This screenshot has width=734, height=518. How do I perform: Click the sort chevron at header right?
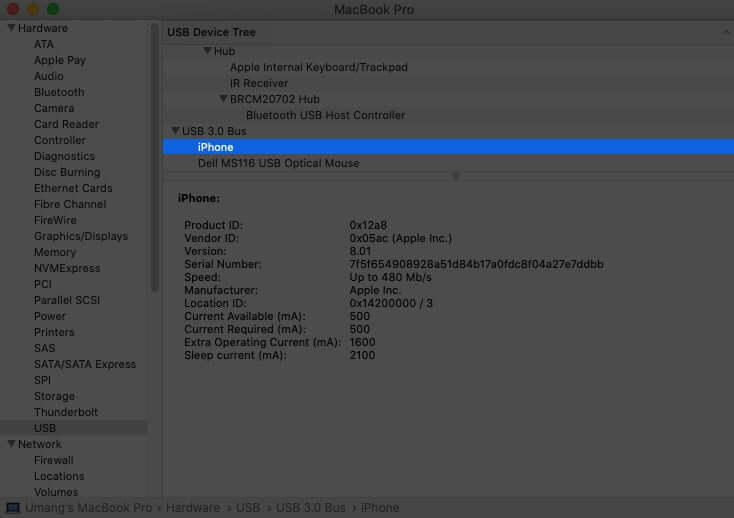tap(725, 32)
